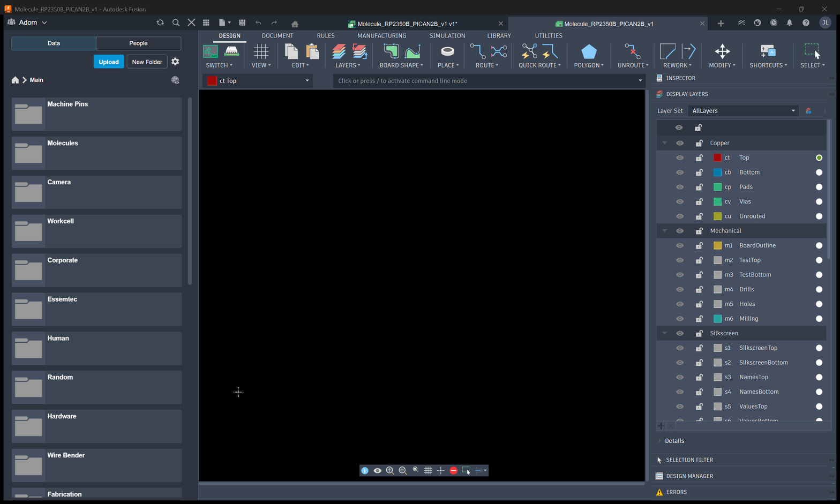Image resolution: width=840 pixels, height=504 pixels.
Task: Click the red stop icon in bottom toolbar
Action: (453, 470)
